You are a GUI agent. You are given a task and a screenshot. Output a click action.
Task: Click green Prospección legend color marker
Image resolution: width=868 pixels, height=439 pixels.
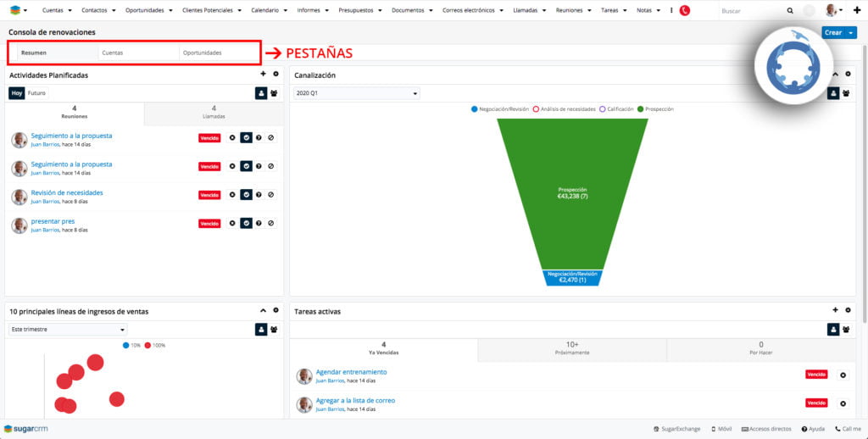pyautogui.click(x=640, y=109)
